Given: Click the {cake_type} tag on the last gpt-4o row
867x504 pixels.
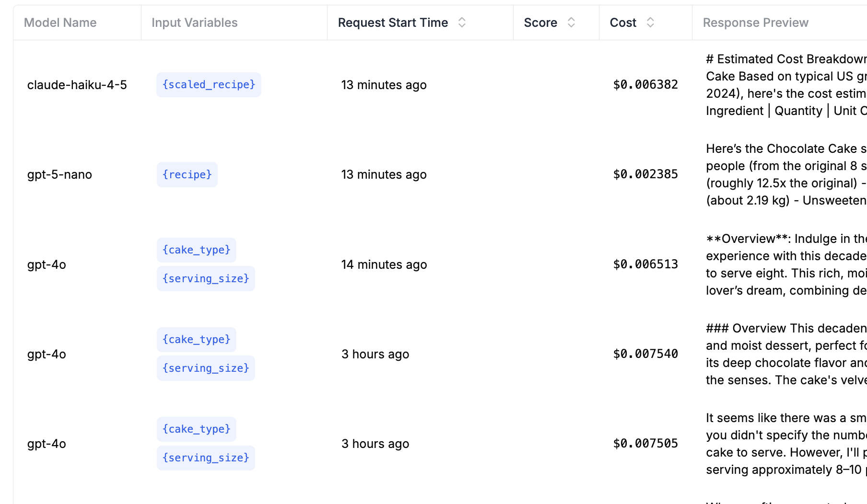Looking at the screenshot, I should pos(196,429).
